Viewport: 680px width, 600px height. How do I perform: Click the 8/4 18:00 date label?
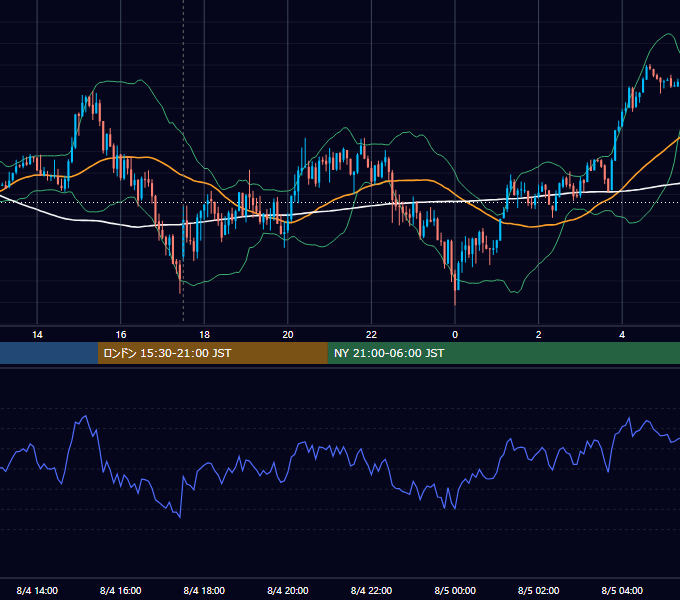[204, 590]
